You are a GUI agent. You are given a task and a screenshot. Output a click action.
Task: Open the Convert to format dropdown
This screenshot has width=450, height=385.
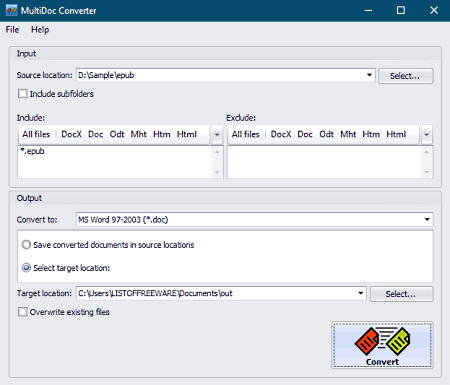(427, 219)
